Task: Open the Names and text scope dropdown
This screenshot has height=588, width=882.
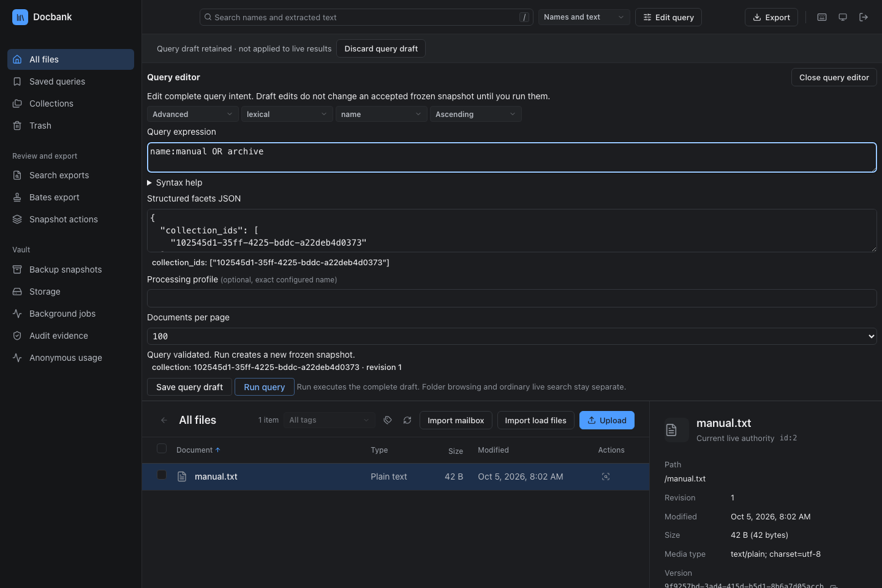Action: [x=584, y=17]
